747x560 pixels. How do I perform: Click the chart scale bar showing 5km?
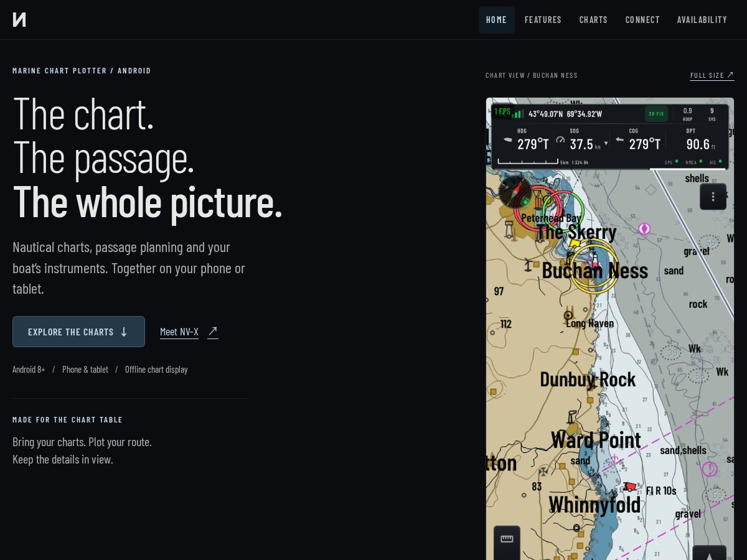pos(528,162)
